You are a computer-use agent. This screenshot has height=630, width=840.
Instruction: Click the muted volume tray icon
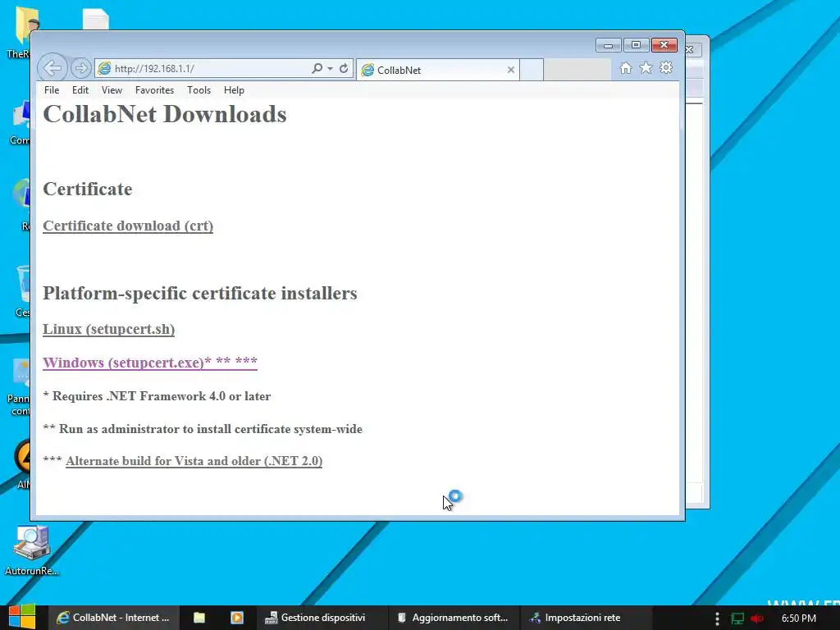pos(757,619)
